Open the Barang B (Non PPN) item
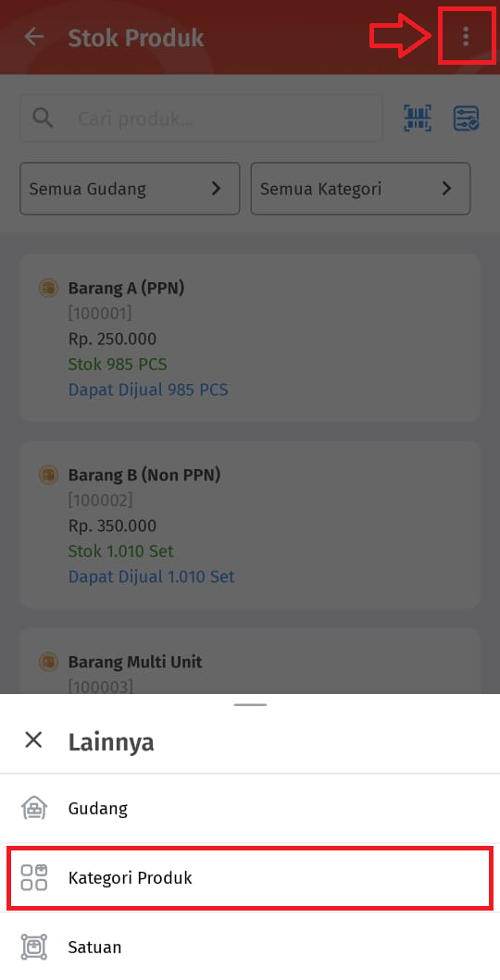 (250, 525)
